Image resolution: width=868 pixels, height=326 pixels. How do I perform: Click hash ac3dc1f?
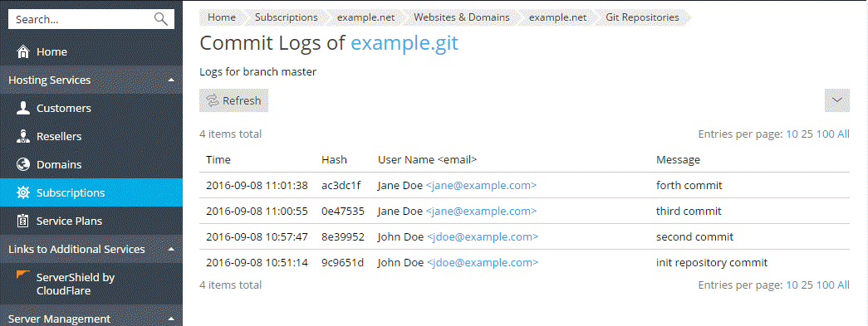click(x=341, y=186)
